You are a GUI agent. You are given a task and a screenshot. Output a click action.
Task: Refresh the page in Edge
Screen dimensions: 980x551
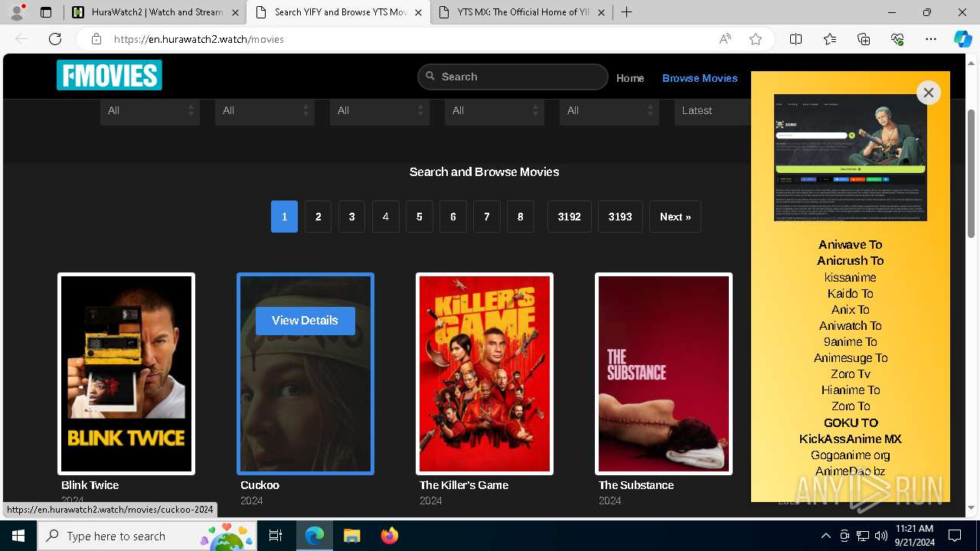pyautogui.click(x=55, y=39)
